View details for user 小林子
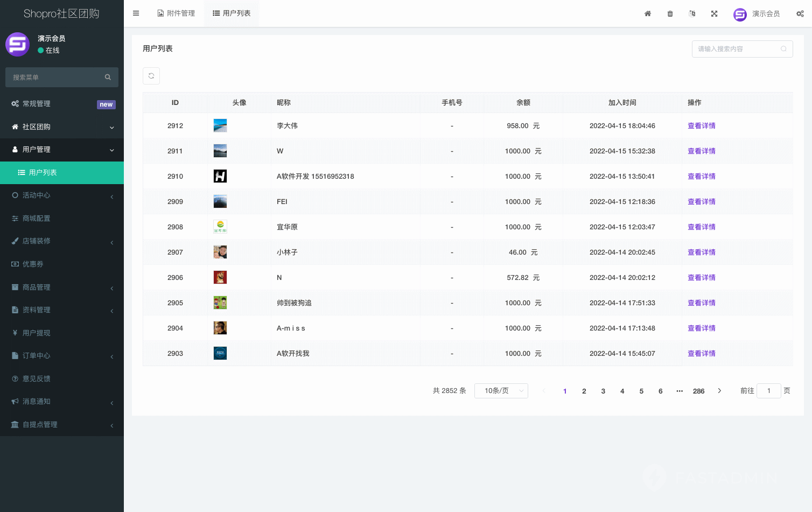 [701, 252]
